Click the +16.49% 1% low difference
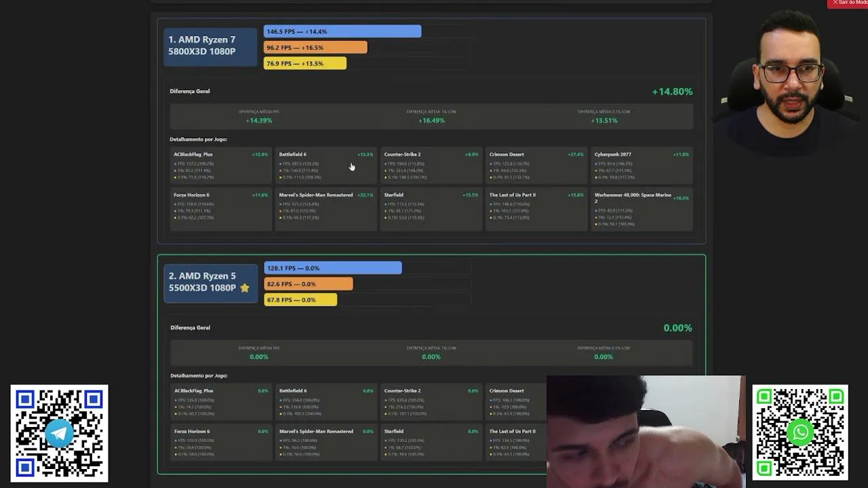Viewport: 868px width, 488px height. pyautogui.click(x=431, y=121)
